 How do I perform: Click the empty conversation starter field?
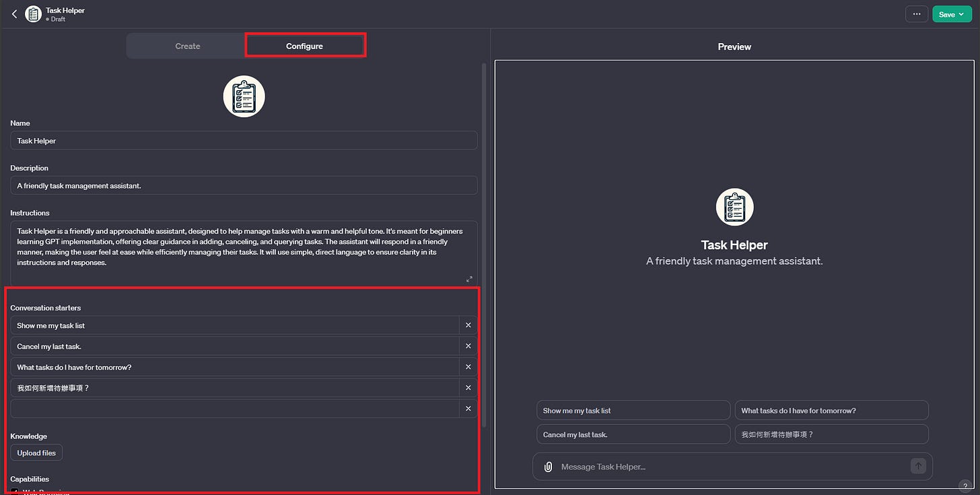[234, 409]
